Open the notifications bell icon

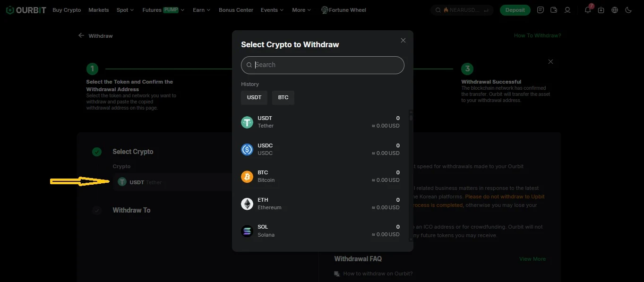[588, 10]
